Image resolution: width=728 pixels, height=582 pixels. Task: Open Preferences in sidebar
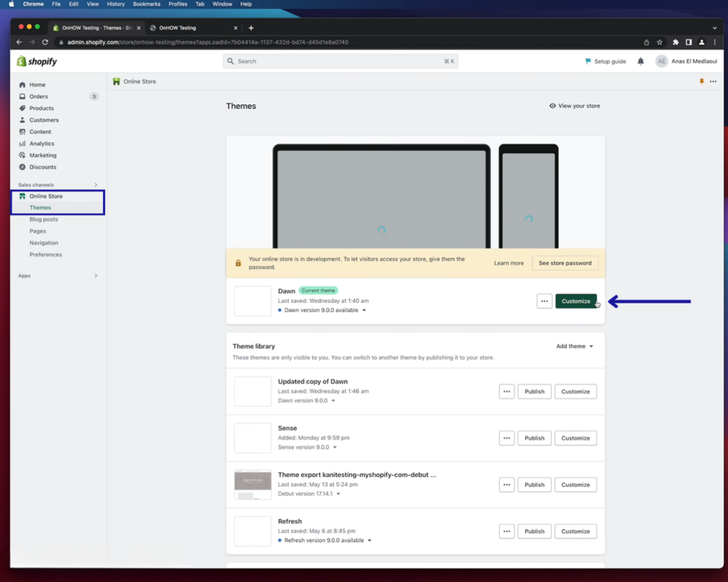coord(45,254)
